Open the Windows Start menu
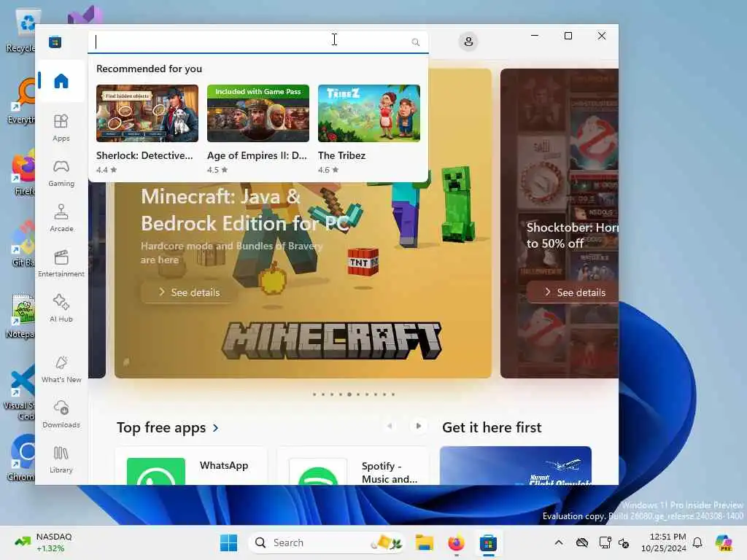The image size is (747, 560). tap(228, 542)
